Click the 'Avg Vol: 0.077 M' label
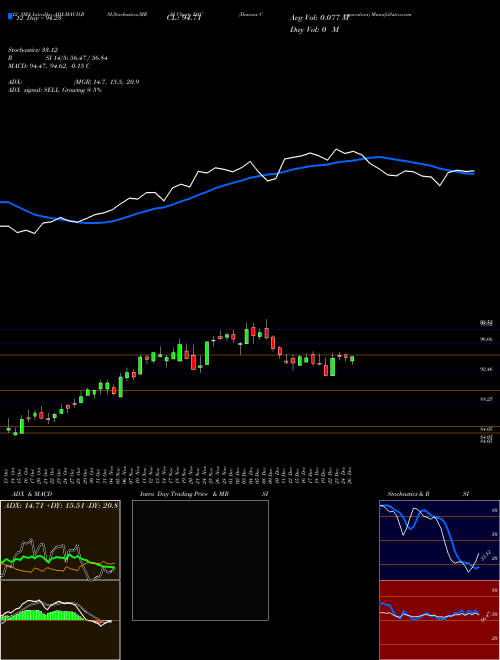The width and height of the screenshot is (500, 660). click(x=319, y=18)
